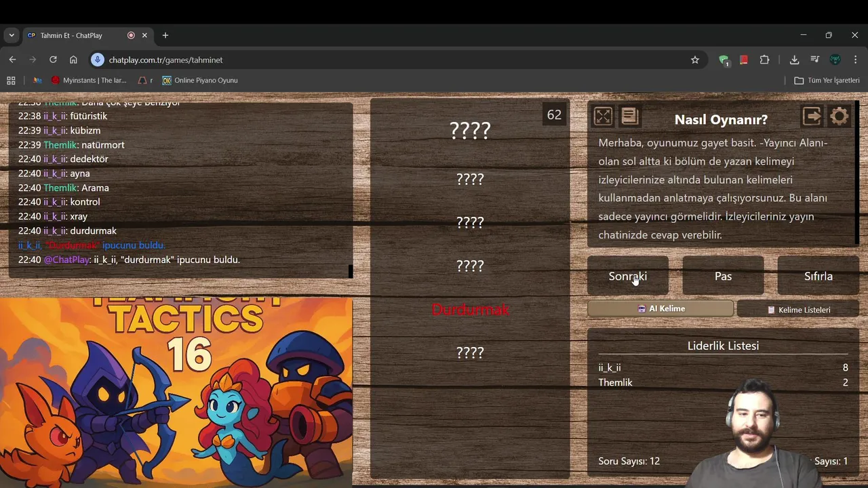868x488 pixels.
Task: Click the chat message 'ayna'
Action: coord(79,174)
